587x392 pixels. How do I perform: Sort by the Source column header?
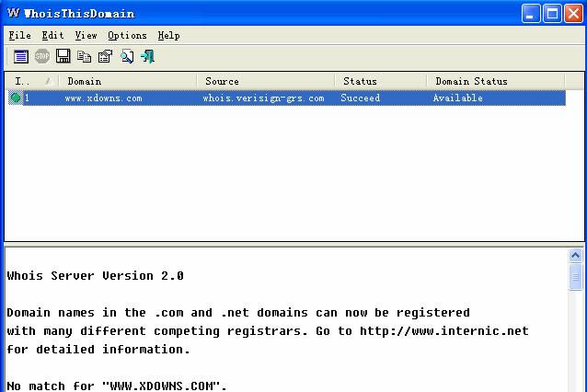click(265, 81)
